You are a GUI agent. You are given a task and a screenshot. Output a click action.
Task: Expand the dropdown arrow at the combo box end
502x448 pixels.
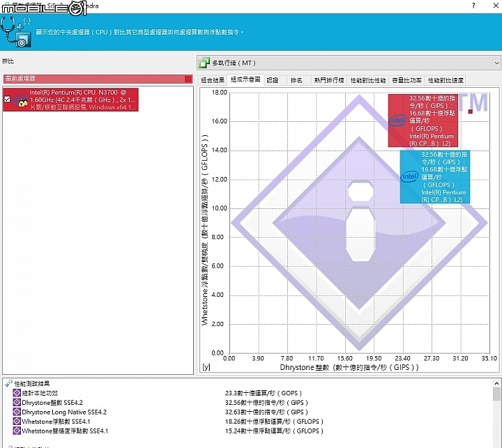click(x=496, y=63)
